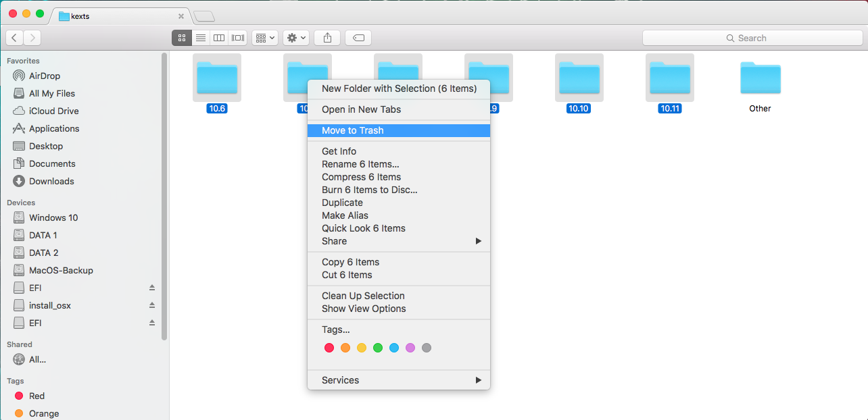
Task: Switch to column view in toolbar
Action: pos(219,38)
